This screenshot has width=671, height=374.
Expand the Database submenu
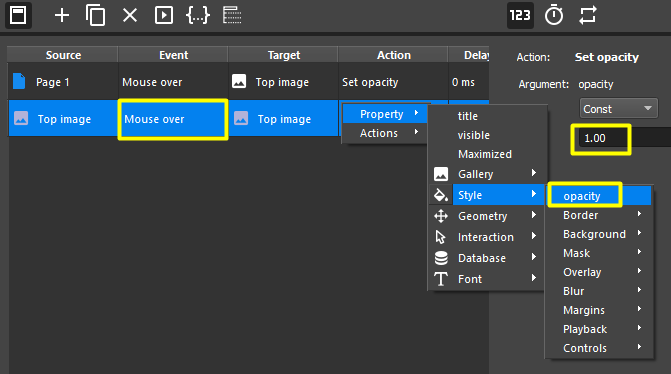pyautogui.click(x=487, y=258)
